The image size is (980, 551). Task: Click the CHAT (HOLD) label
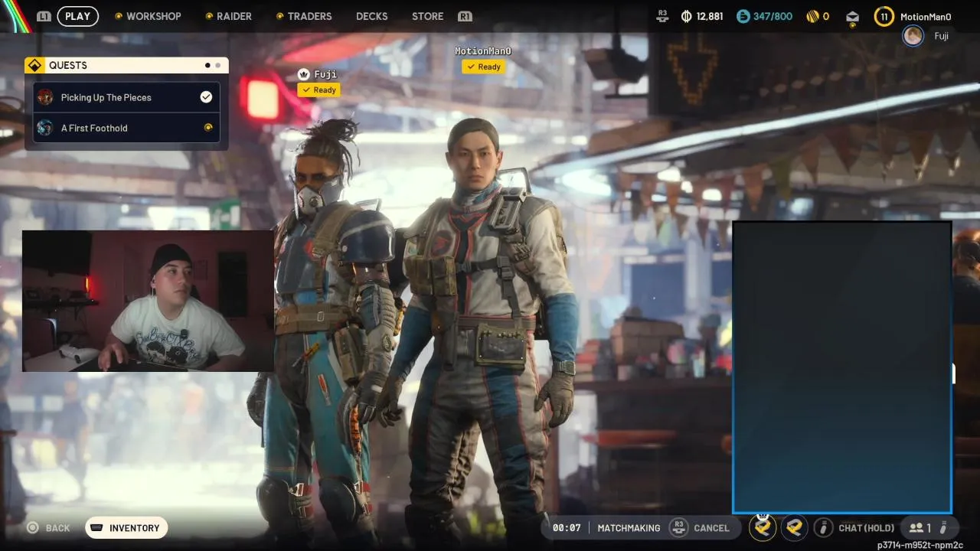pyautogui.click(x=866, y=528)
